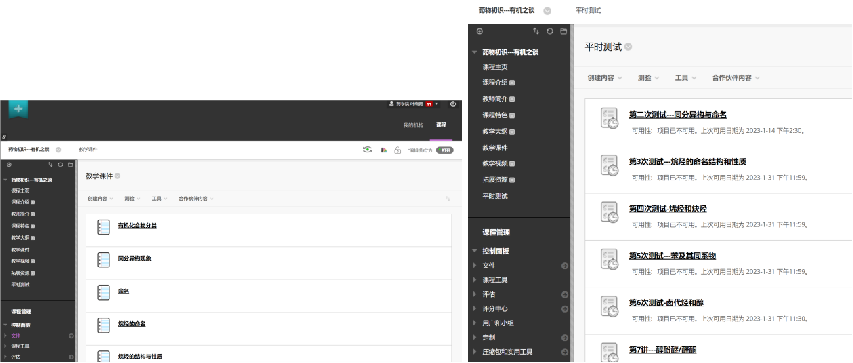Open 创建内容 dropdown on 平时测试 page
The height and width of the screenshot is (363, 853).
click(x=604, y=78)
